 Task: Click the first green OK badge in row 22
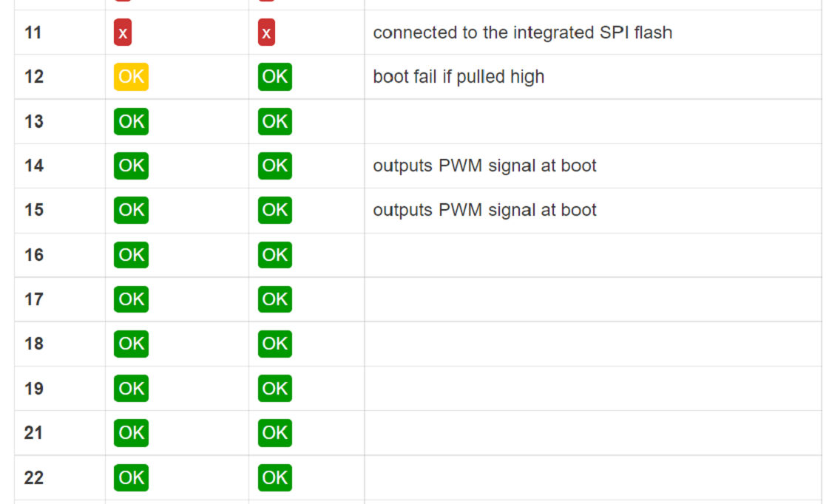tap(131, 477)
